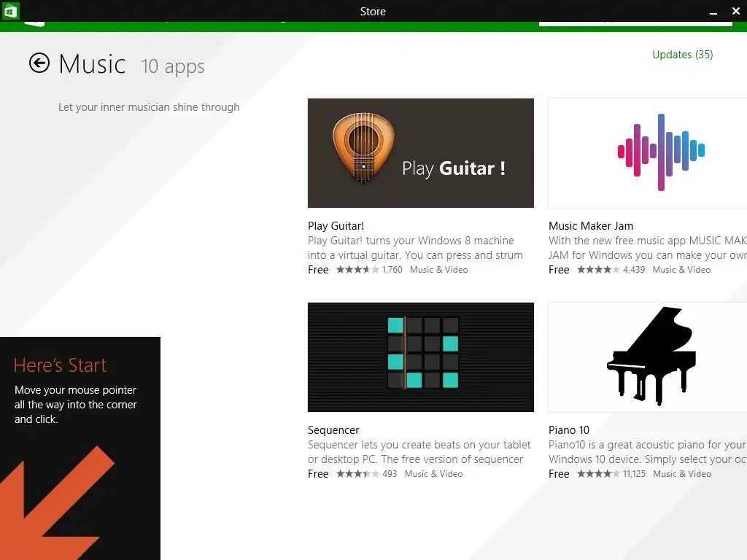Click the Sequencer star rating
This screenshot has width=747, height=560.
(x=357, y=474)
